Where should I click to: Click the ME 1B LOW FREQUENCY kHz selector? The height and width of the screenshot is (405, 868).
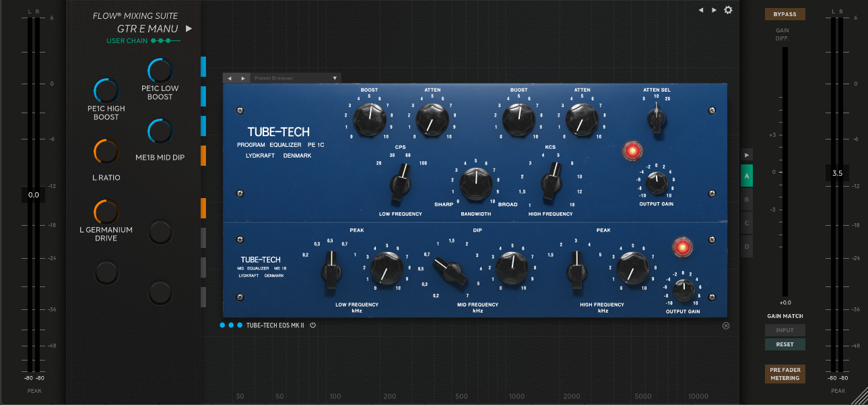(x=331, y=270)
